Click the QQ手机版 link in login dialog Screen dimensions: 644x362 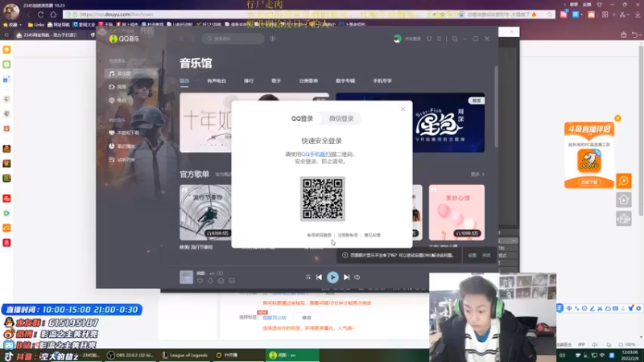[313, 154]
